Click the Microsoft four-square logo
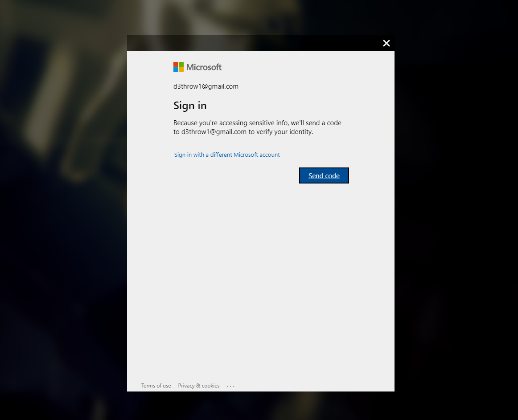The image size is (518, 420). point(178,67)
